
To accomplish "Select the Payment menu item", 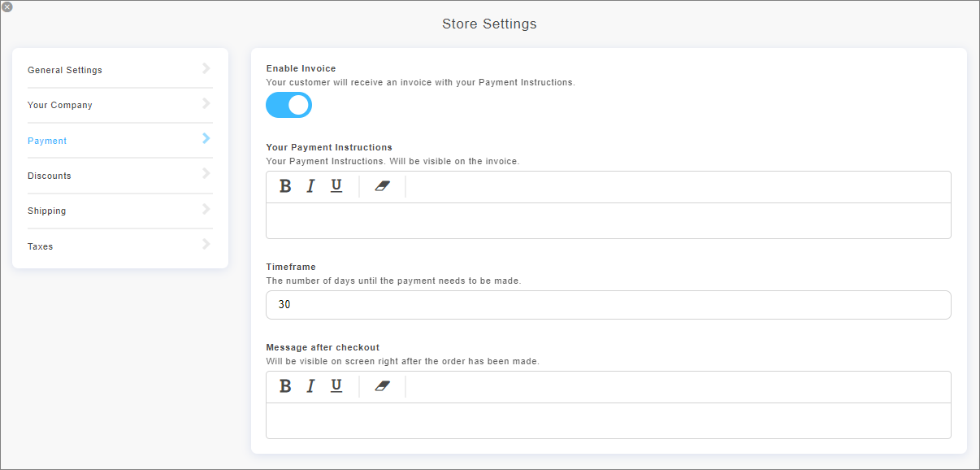I will pos(47,141).
